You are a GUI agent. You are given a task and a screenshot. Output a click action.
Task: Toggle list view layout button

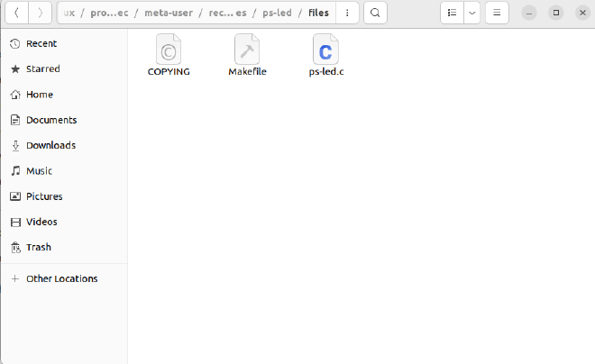tap(453, 13)
